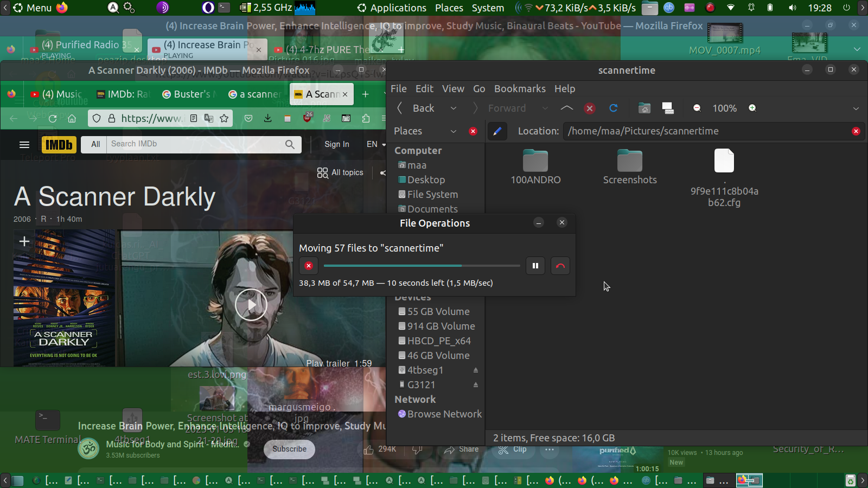
Task: Open the File menu in scannertime window
Action: tap(399, 89)
